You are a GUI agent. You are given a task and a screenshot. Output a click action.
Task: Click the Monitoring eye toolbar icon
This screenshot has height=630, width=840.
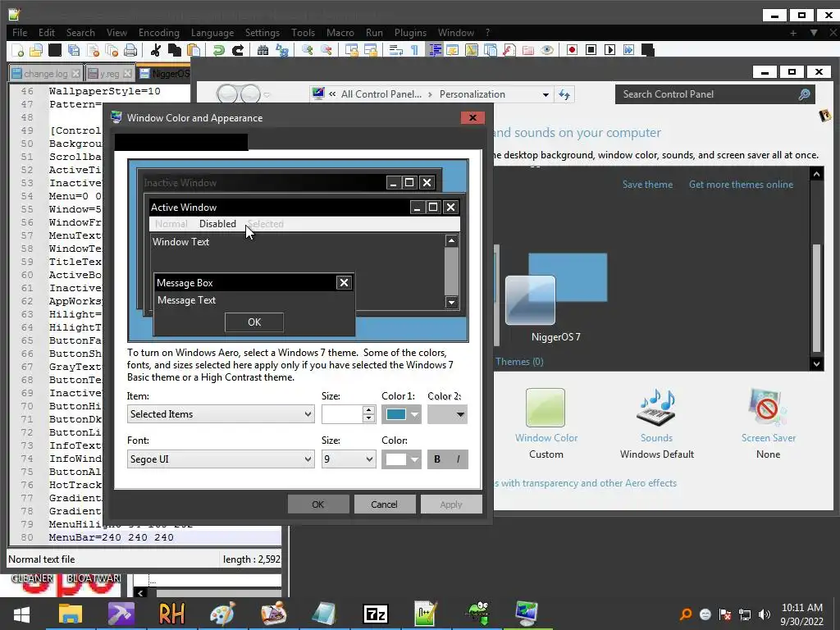click(547, 50)
